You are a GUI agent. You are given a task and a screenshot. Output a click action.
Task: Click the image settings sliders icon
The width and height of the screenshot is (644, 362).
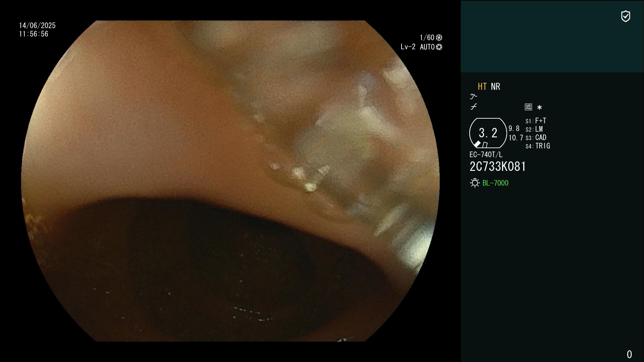coord(528,107)
